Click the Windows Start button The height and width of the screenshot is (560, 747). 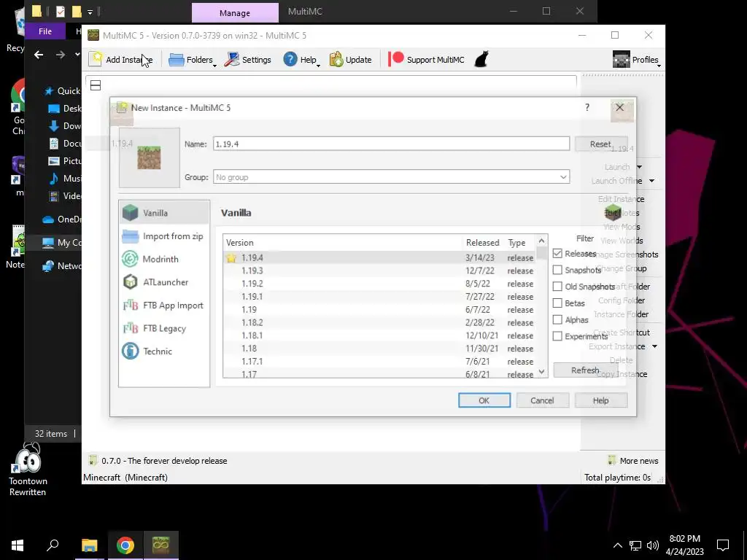[x=18, y=545]
